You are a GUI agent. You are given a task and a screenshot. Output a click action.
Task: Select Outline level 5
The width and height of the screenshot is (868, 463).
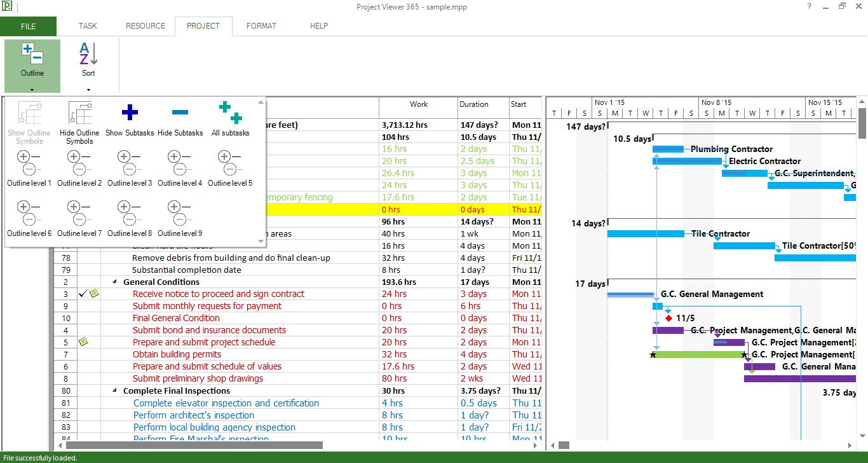230,168
